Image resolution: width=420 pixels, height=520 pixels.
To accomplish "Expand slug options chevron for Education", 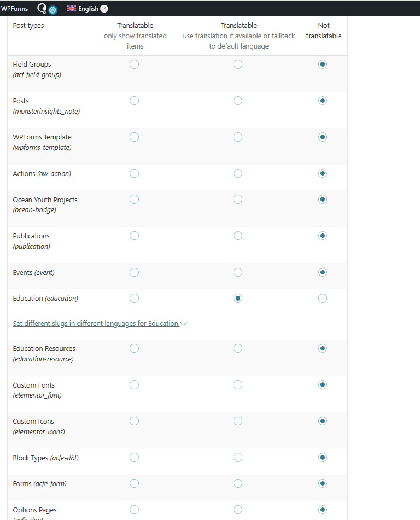I will point(184,324).
